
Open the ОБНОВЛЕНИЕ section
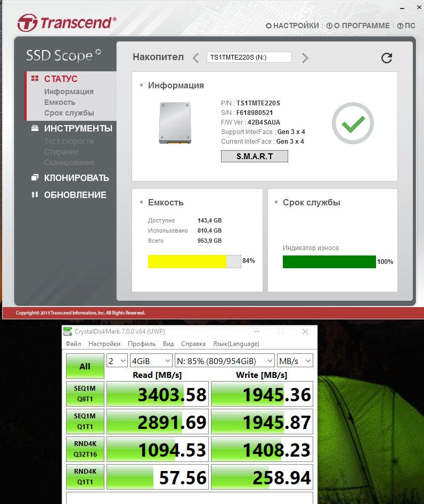point(75,195)
